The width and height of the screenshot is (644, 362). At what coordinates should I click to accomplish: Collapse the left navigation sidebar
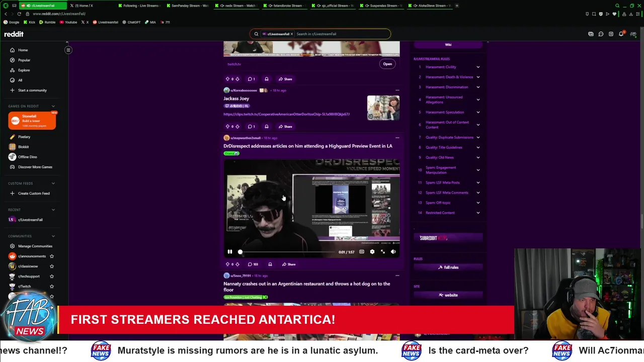coord(68,50)
